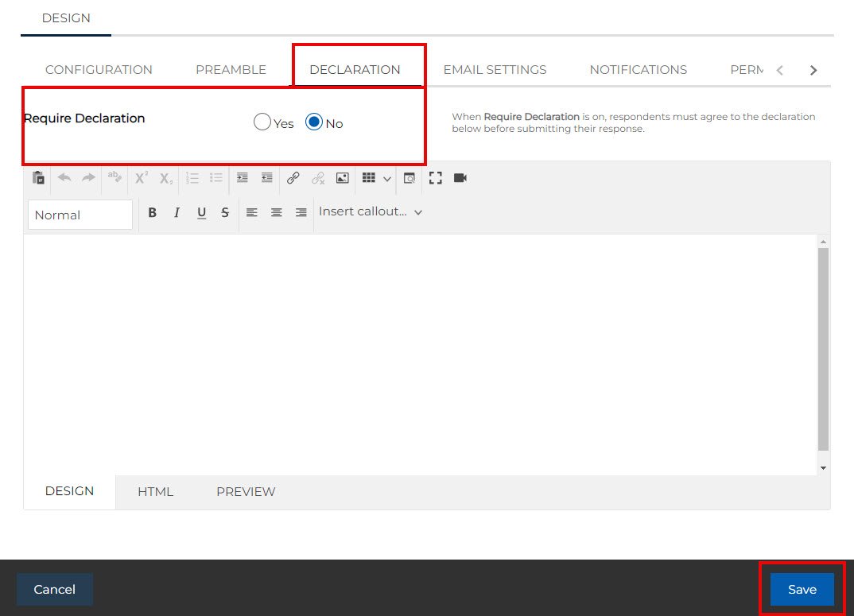854x616 pixels.
Task: Click the Save button
Action: [x=802, y=590]
